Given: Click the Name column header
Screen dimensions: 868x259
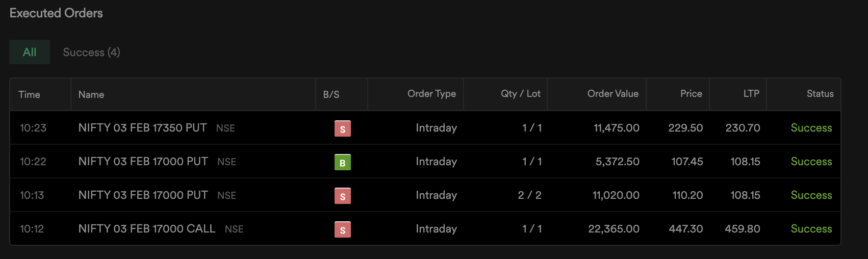Looking at the screenshot, I should pos(91,94).
